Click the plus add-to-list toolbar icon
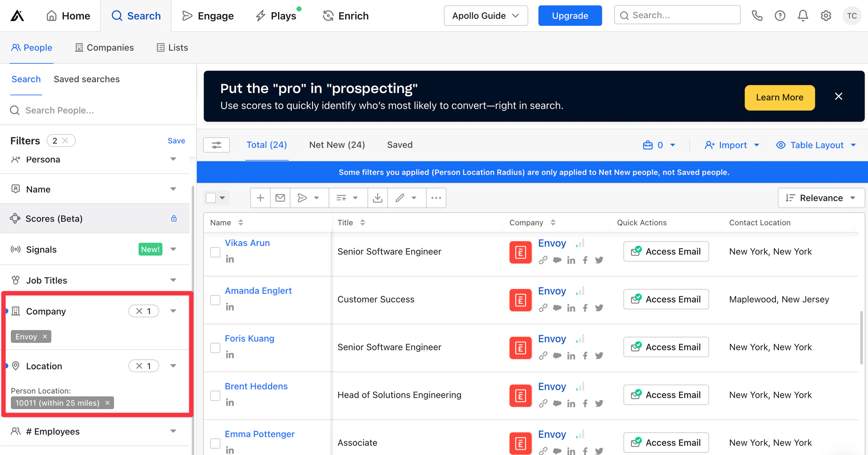Screen dimensions: 868x455 (x=260, y=198)
